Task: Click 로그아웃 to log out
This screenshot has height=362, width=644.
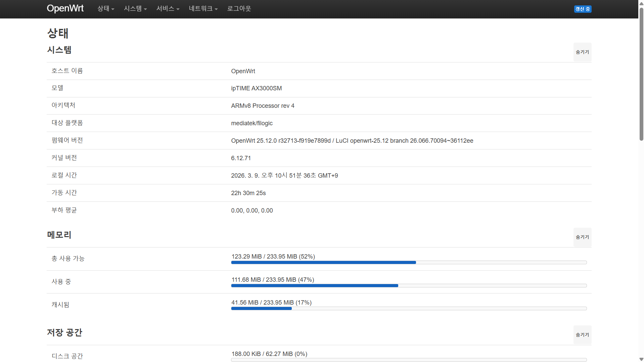Action: tap(239, 9)
